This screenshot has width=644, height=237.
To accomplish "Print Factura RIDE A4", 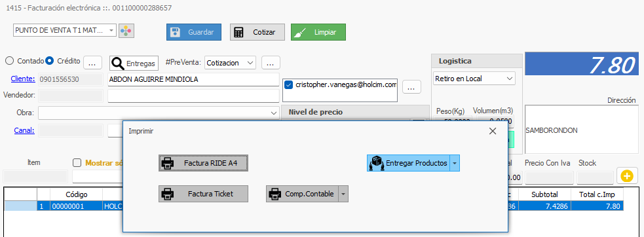I will pos(203,163).
